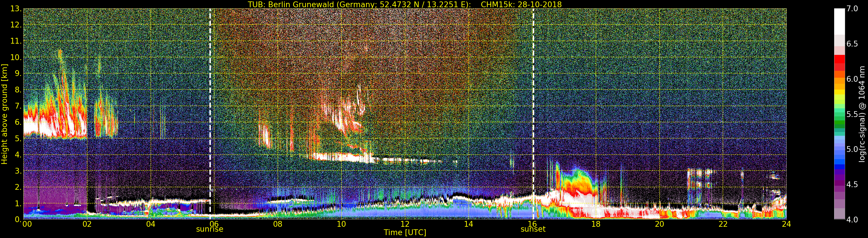Viewport: 868px width, 238px height.
Task: Click the '16' time axis tick label
Action: coord(532,224)
